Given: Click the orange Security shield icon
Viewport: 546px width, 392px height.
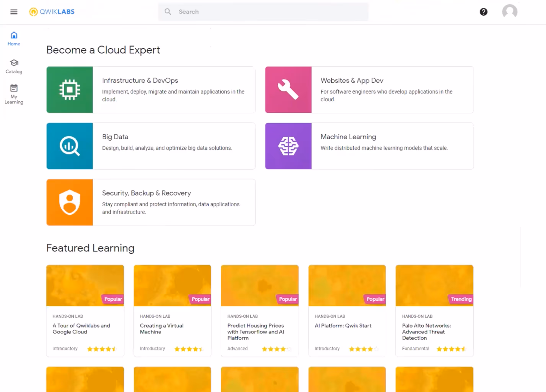Looking at the screenshot, I should pyautogui.click(x=70, y=202).
